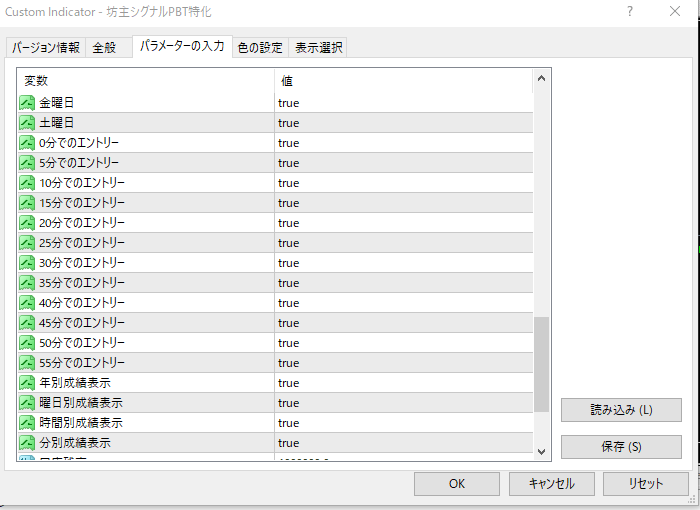Close the Custom Indicator dialog
The image size is (700, 510).
pos(675,12)
